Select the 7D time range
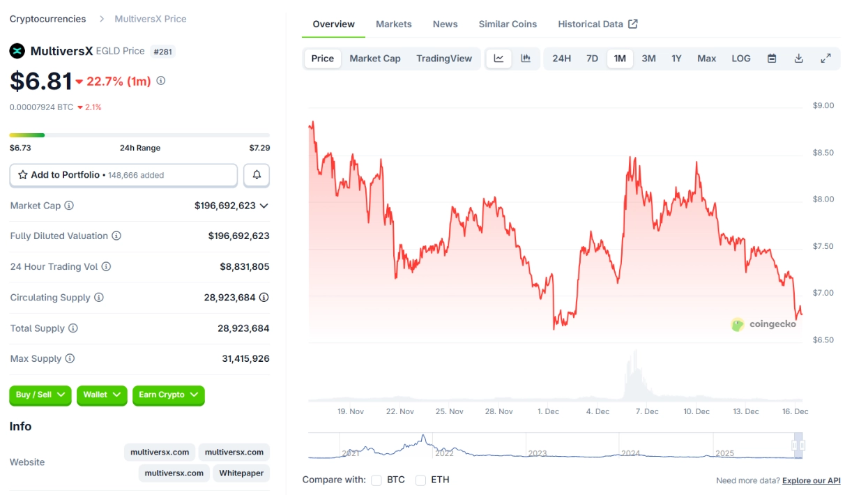This screenshot has width=868, height=495. [x=592, y=59]
